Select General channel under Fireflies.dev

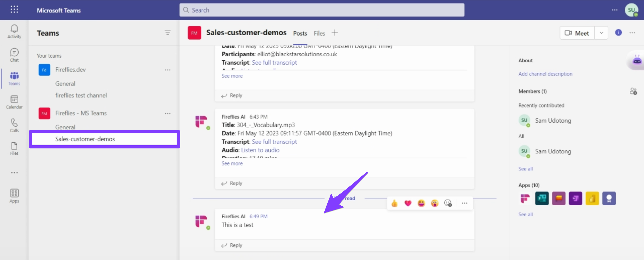[65, 84]
